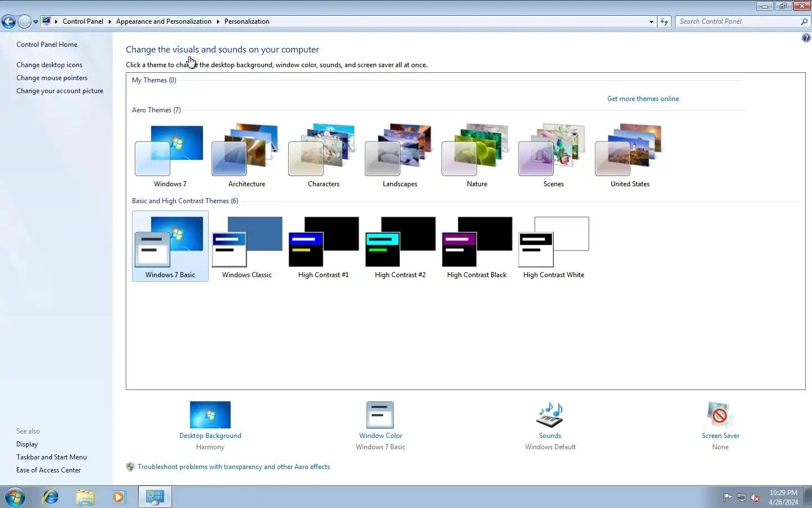Click the My Themes (0) heading
The image size is (812, 508).
tap(154, 80)
